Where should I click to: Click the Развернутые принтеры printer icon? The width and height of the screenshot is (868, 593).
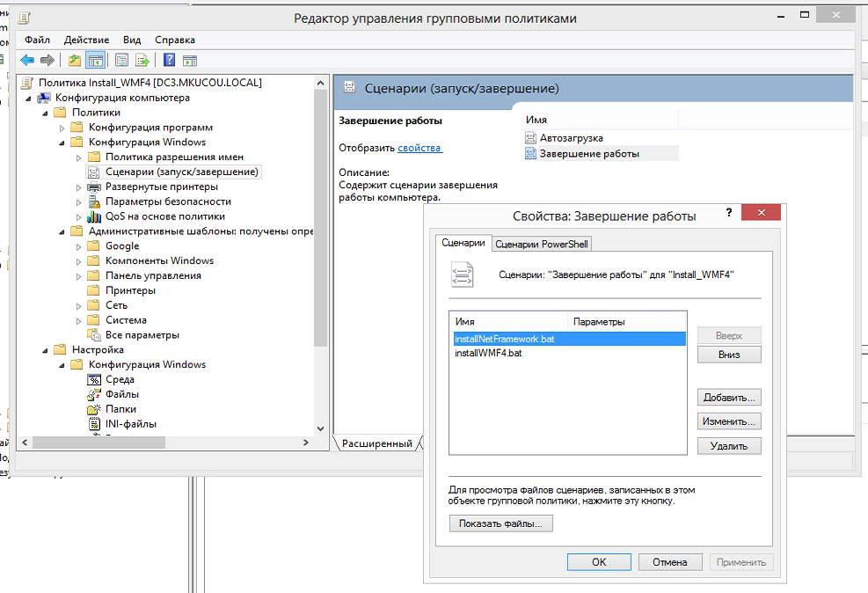(94, 187)
